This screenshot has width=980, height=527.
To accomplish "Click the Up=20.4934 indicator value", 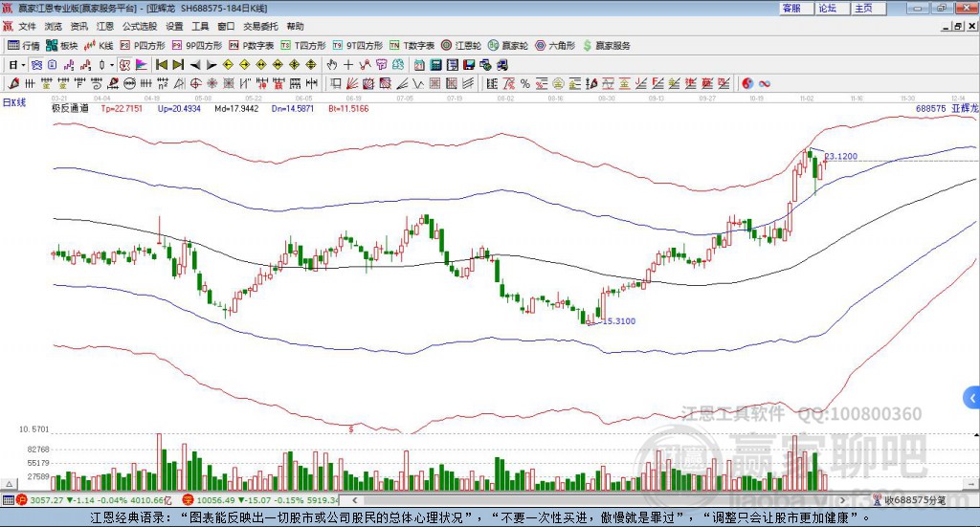I will pos(179,108).
